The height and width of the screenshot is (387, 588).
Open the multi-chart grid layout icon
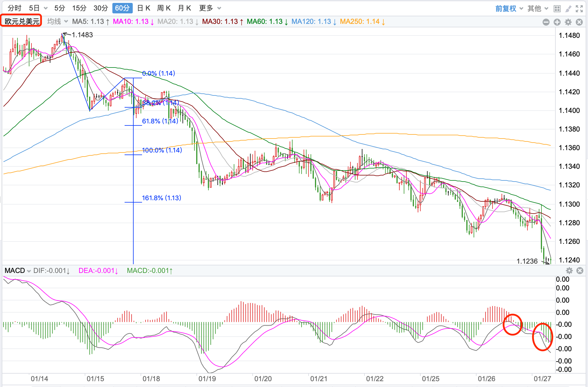tap(557, 9)
